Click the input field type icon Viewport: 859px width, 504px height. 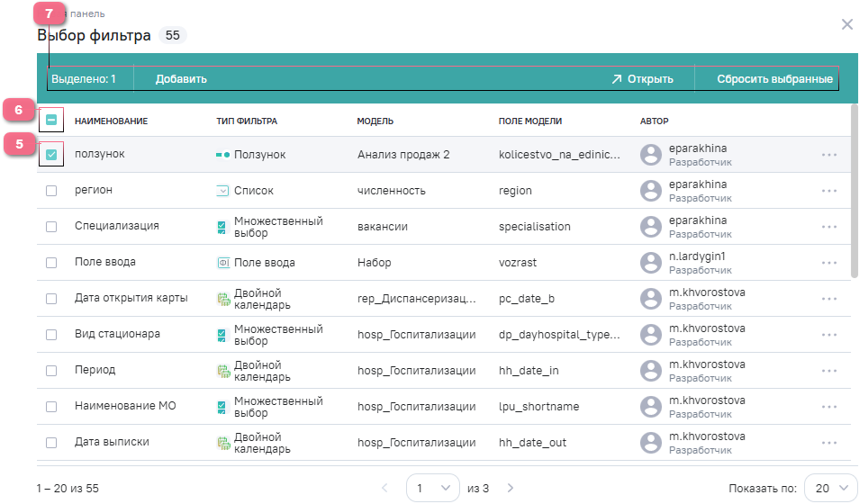223,263
